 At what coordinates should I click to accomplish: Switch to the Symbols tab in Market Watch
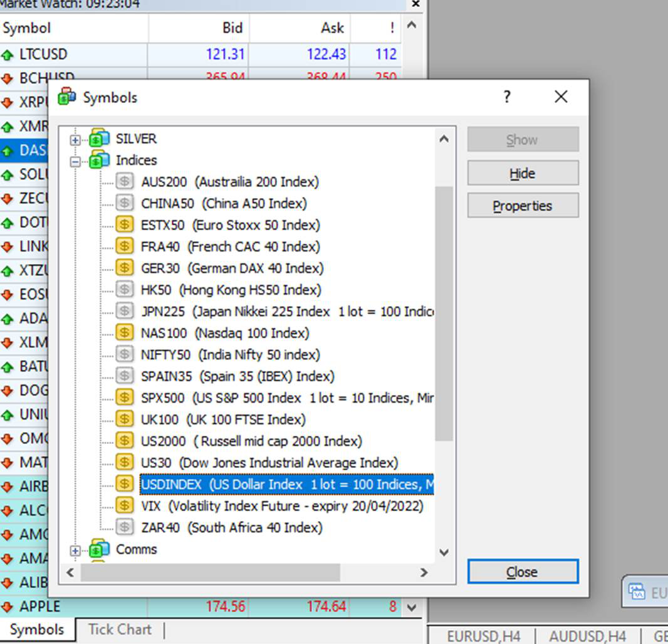point(37,630)
